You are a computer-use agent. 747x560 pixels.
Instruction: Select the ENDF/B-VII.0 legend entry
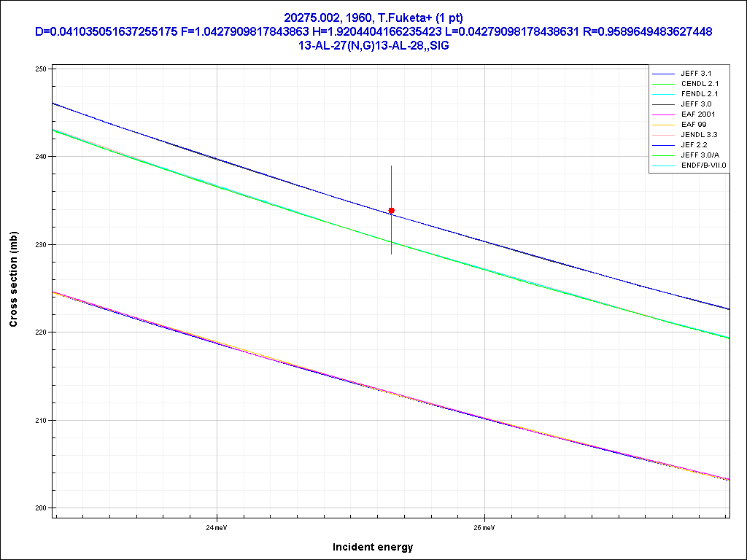pyautogui.click(x=703, y=166)
